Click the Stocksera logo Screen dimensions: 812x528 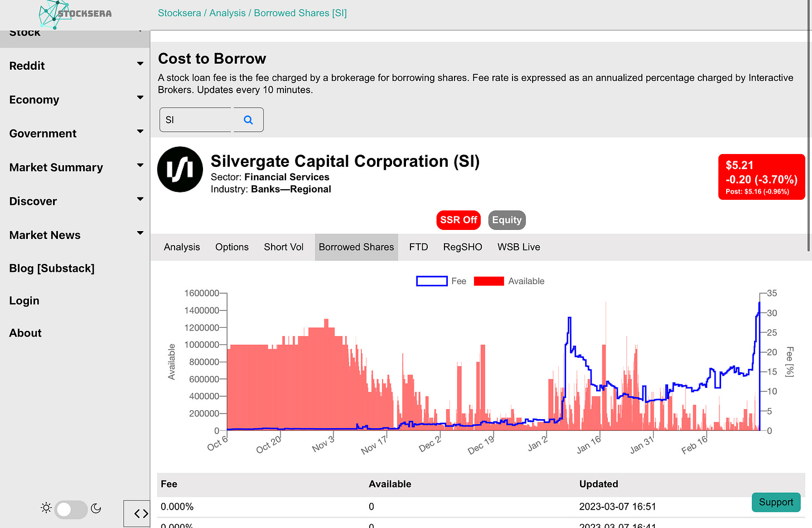[75, 14]
